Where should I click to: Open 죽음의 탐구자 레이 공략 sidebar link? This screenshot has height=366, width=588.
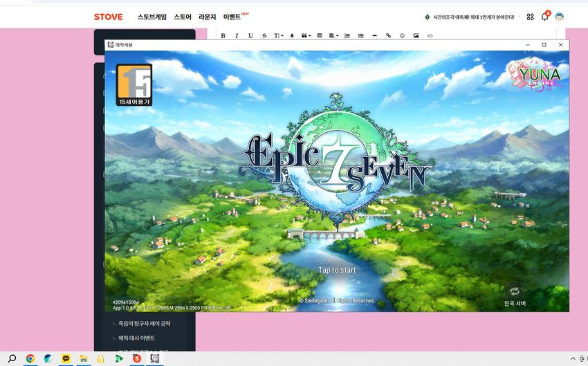(145, 323)
